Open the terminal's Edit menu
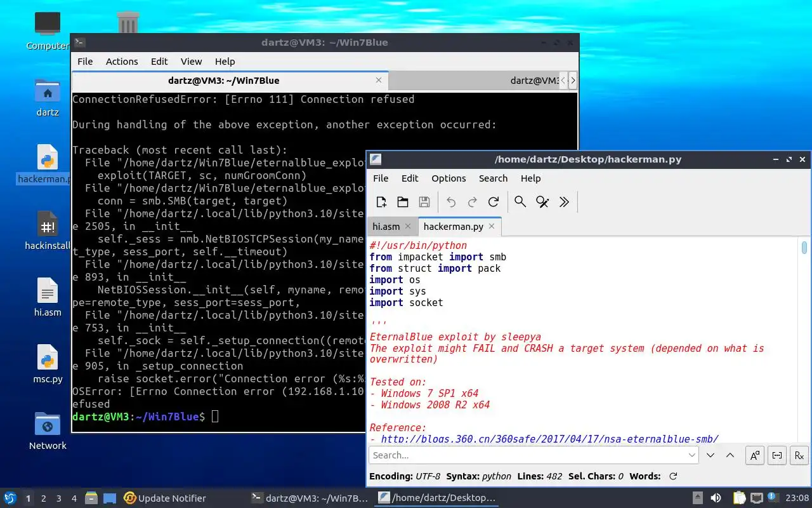812x508 pixels. tap(159, 62)
